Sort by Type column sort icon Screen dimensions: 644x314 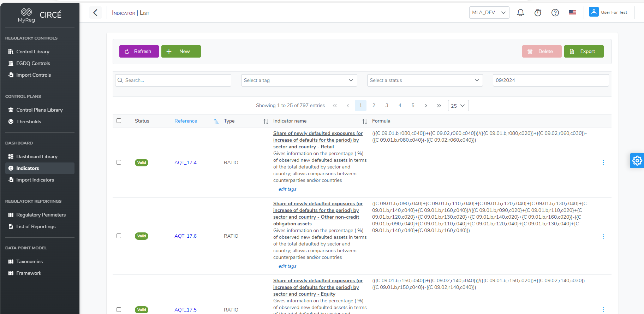(266, 121)
